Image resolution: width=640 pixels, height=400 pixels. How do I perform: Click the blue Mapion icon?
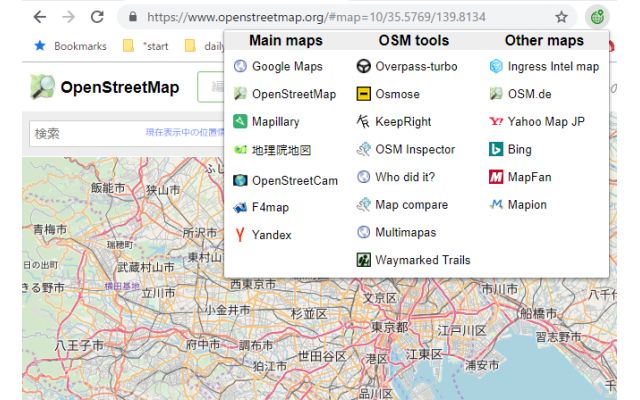[x=496, y=204]
